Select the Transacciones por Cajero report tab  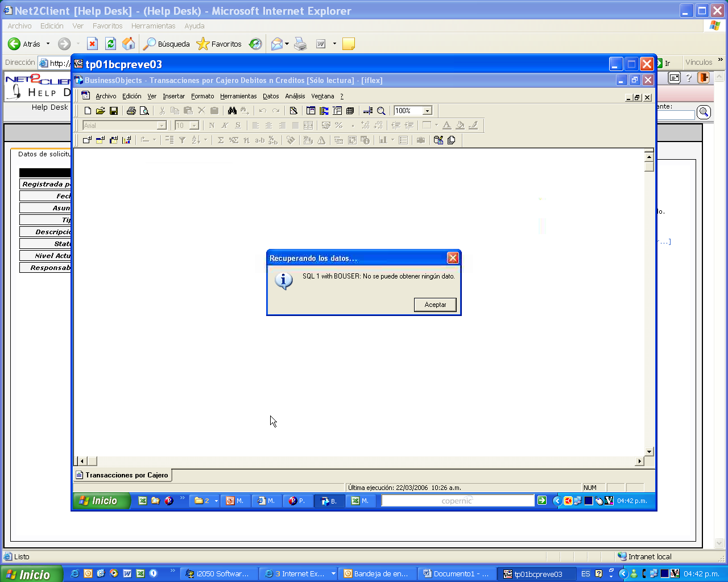click(x=122, y=475)
